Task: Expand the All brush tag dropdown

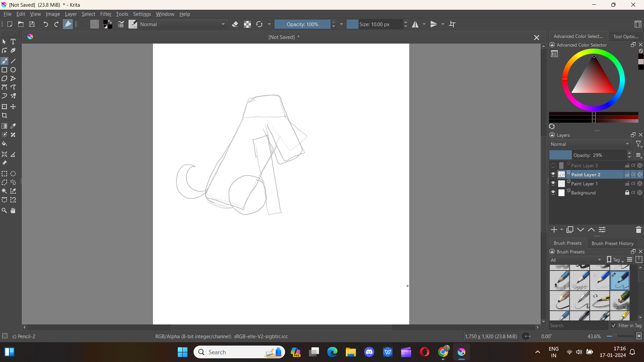Action: [576, 260]
